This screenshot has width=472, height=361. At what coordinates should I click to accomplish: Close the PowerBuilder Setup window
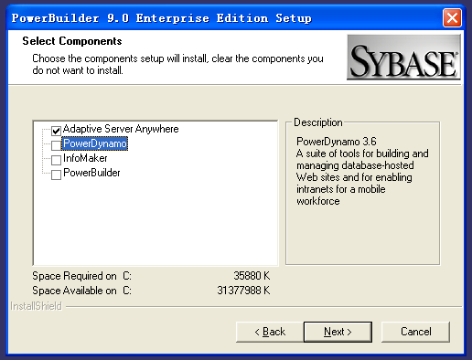pos(452,18)
